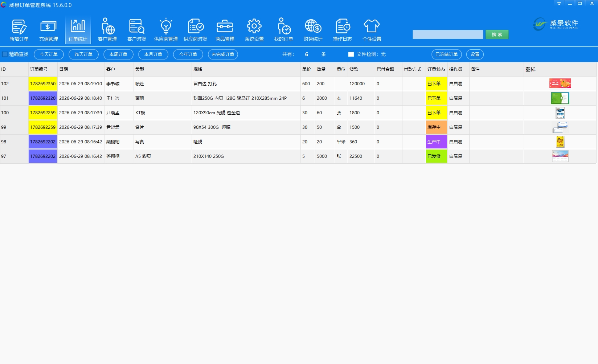Click the 120X90cm 光膜 包金边 cell
The width and height of the screenshot is (598, 364).
(246, 113)
